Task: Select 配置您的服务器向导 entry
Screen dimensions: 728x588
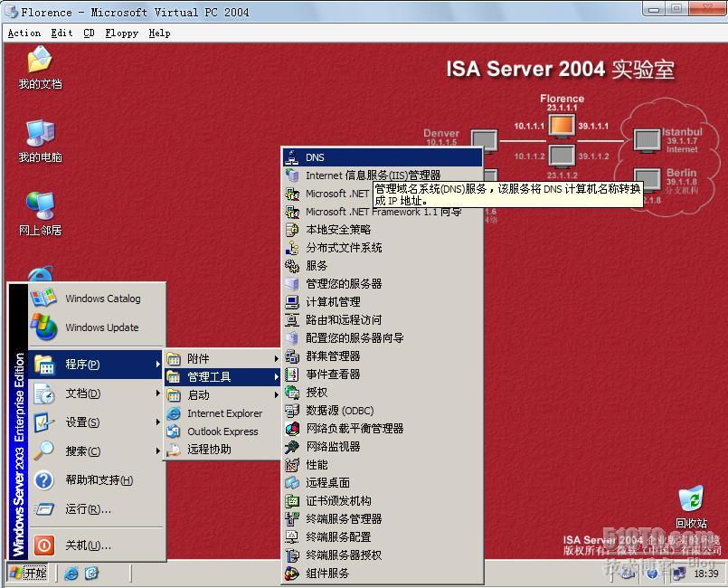Action: (383, 338)
